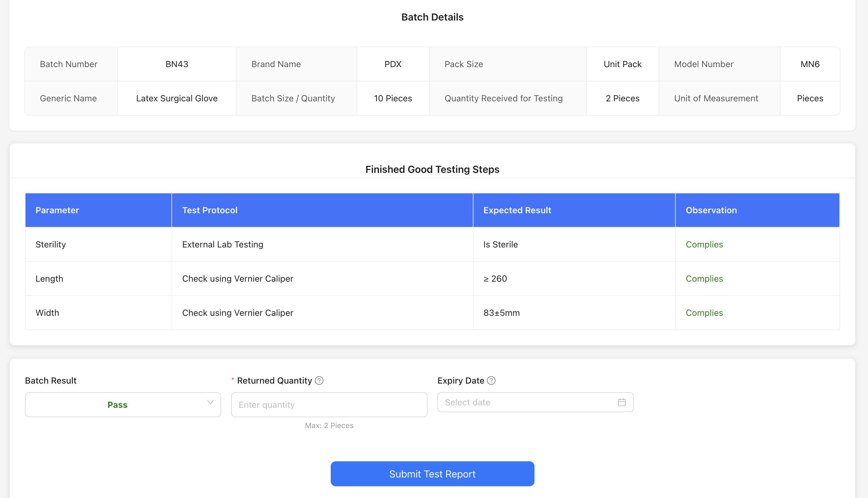
Task: Click Complies observation for Length
Action: point(704,279)
